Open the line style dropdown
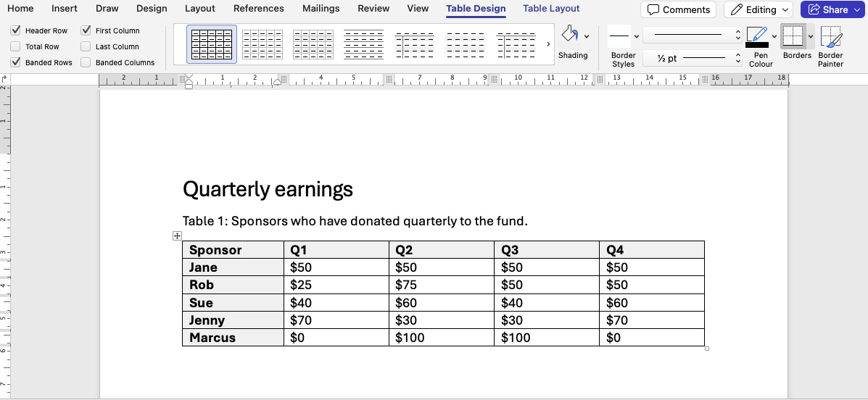 pos(692,35)
